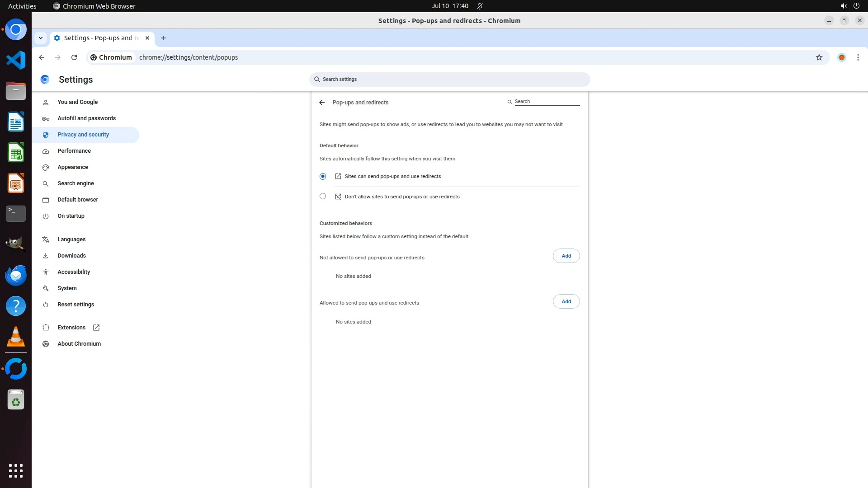Open the system power menu in top bar
Image resolution: width=868 pixels, height=488 pixels.
pos(856,6)
